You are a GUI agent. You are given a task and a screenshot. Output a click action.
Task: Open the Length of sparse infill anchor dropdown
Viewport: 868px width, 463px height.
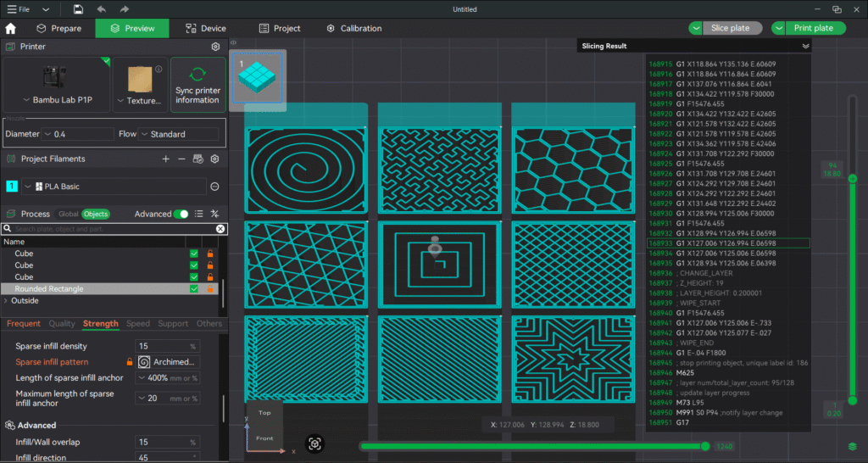pos(167,377)
